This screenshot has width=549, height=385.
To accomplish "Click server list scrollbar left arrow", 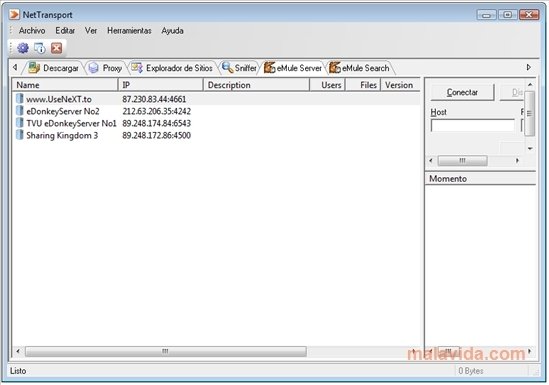I will pos(18,351).
